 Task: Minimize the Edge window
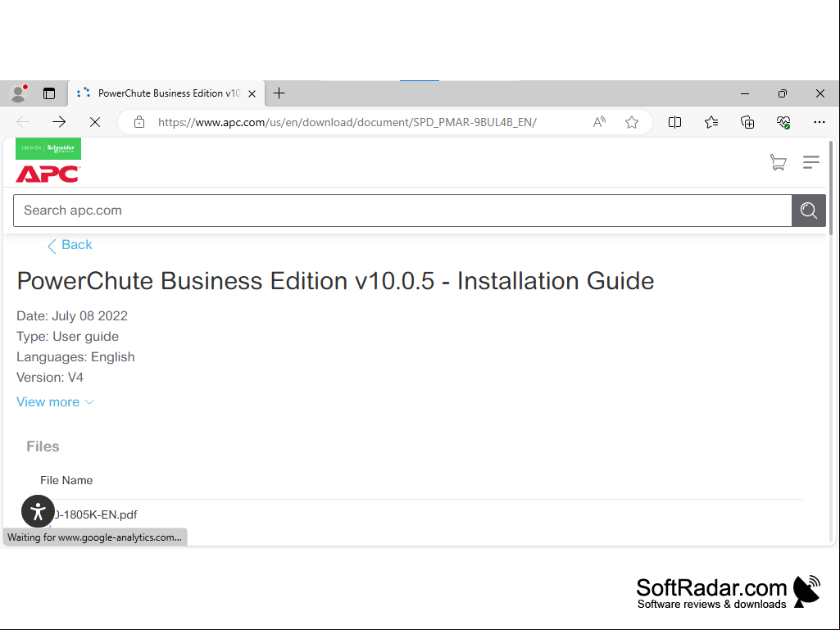pos(745,93)
